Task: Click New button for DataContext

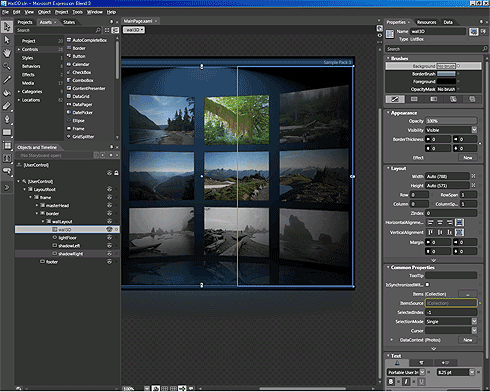Action: 468,340
